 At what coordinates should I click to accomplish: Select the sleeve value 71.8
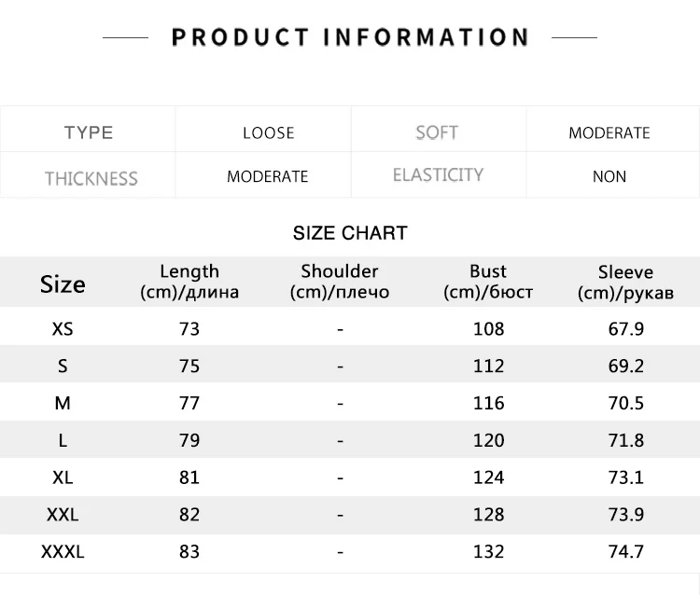tap(625, 440)
